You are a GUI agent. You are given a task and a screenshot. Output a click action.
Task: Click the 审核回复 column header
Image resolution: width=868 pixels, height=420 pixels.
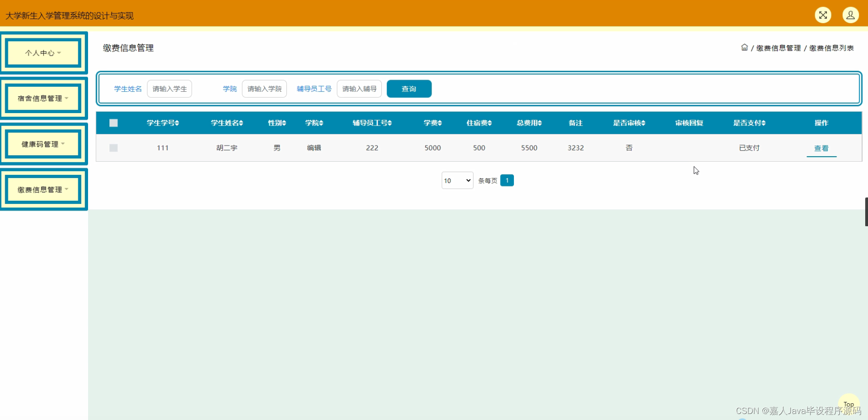[x=689, y=123]
